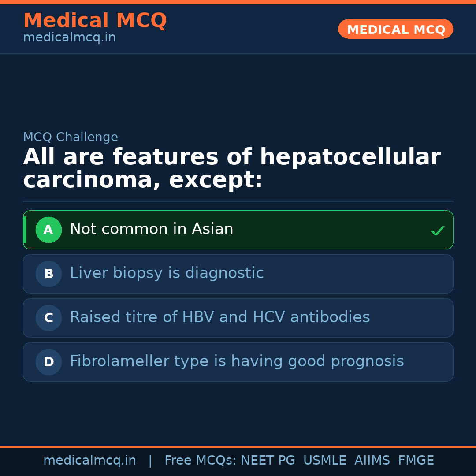This screenshot has width=476, height=476.
Task: Click the MCQ Challenge label
Action: [71, 137]
